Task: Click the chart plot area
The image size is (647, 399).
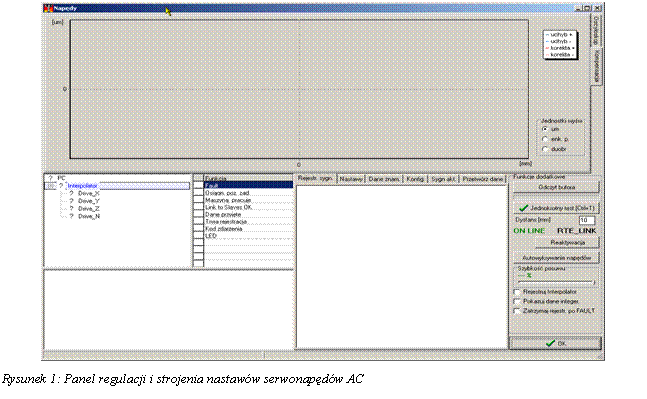Action: (x=299, y=89)
